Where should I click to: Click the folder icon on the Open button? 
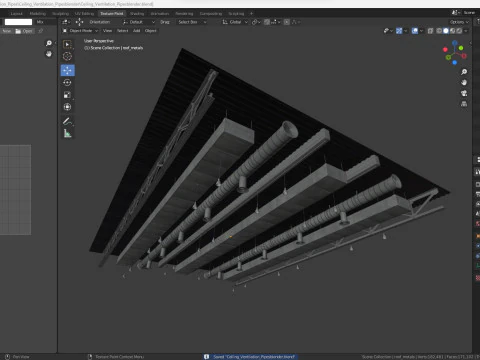click(18, 31)
